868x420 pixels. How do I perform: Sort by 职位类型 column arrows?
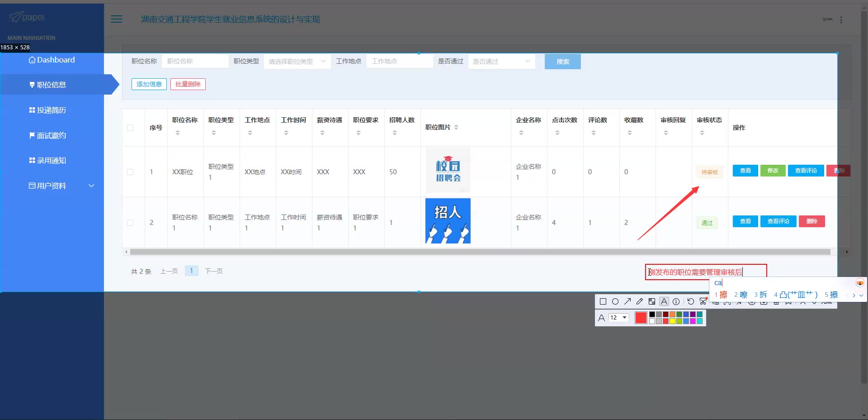coord(214,133)
